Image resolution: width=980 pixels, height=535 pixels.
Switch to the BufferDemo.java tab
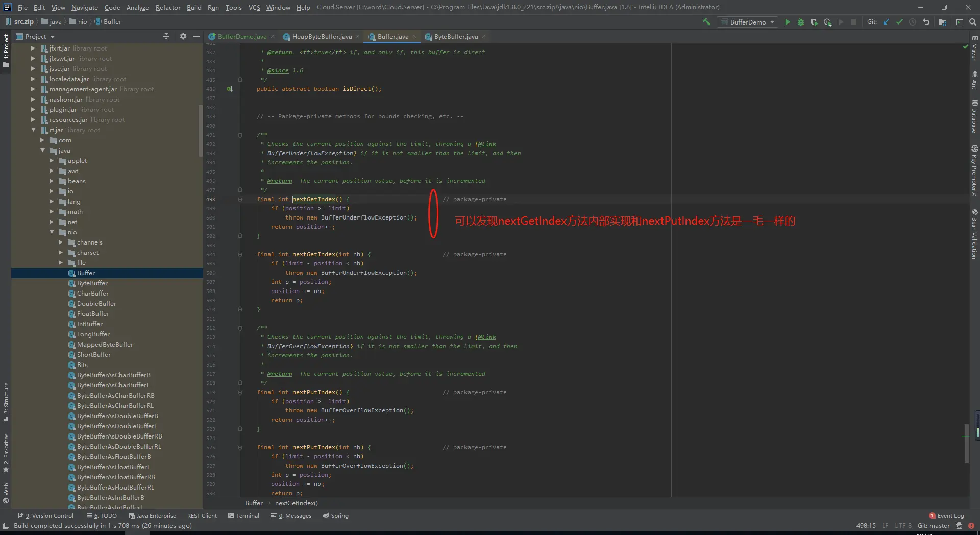click(242, 36)
